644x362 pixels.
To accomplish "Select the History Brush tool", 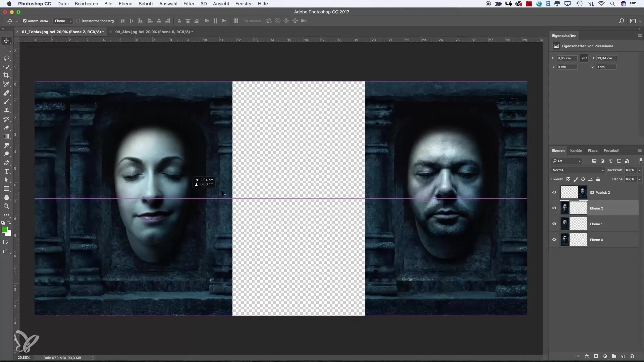I will tap(6, 119).
